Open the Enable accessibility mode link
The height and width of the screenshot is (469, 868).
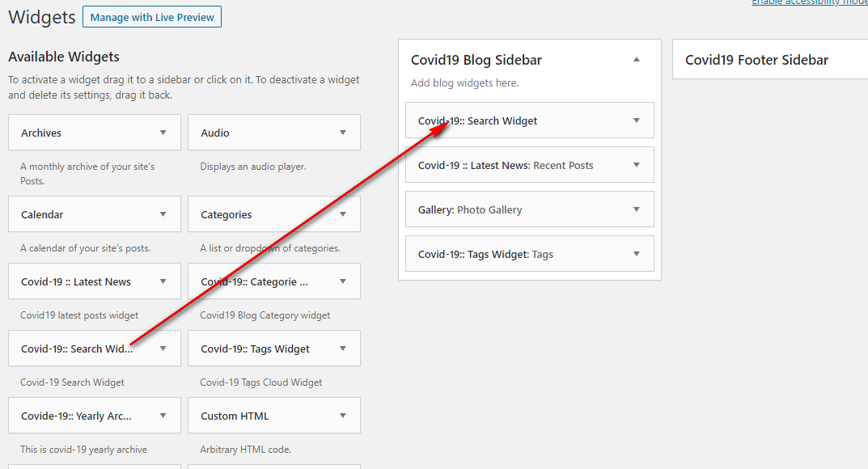click(x=809, y=2)
